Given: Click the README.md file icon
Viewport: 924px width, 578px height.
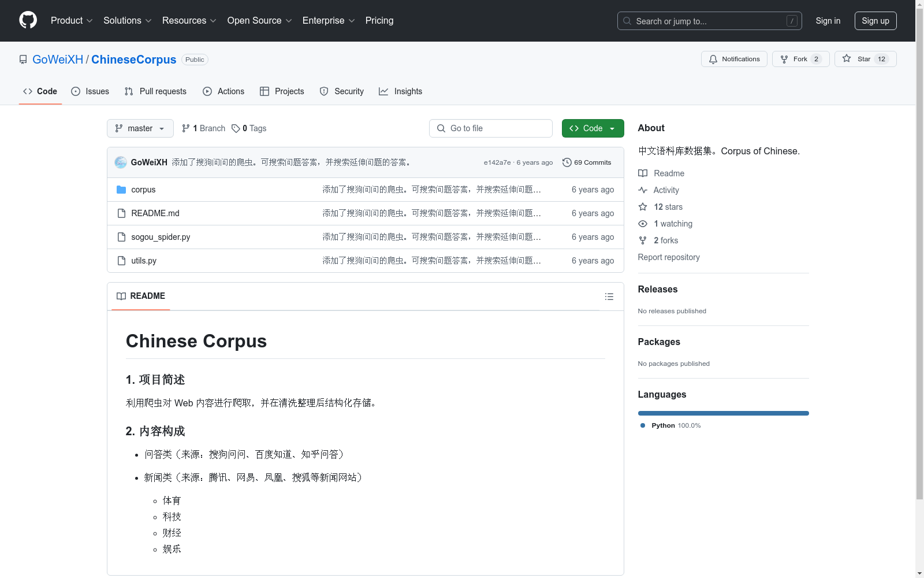Looking at the screenshot, I should click(121, 213).
